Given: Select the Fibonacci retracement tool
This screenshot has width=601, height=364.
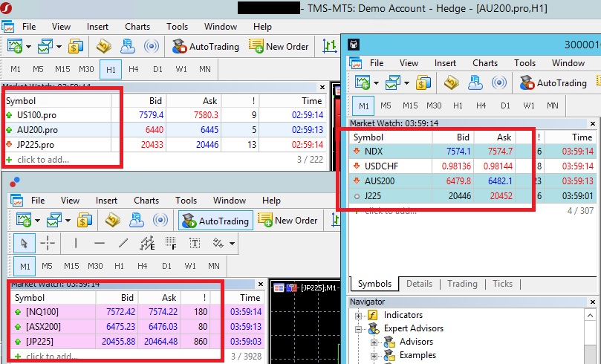Looking at the screenshot, I should 171,243.
